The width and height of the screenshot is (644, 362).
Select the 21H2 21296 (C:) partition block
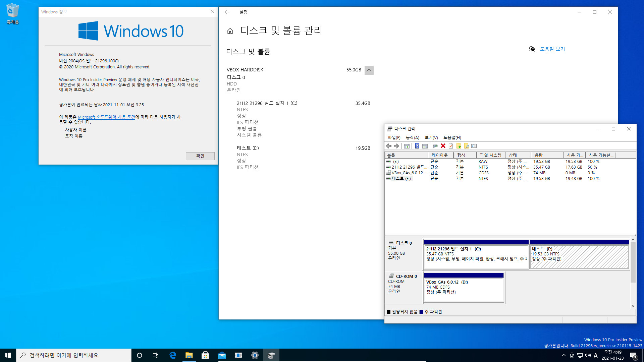tap(476, 254)
